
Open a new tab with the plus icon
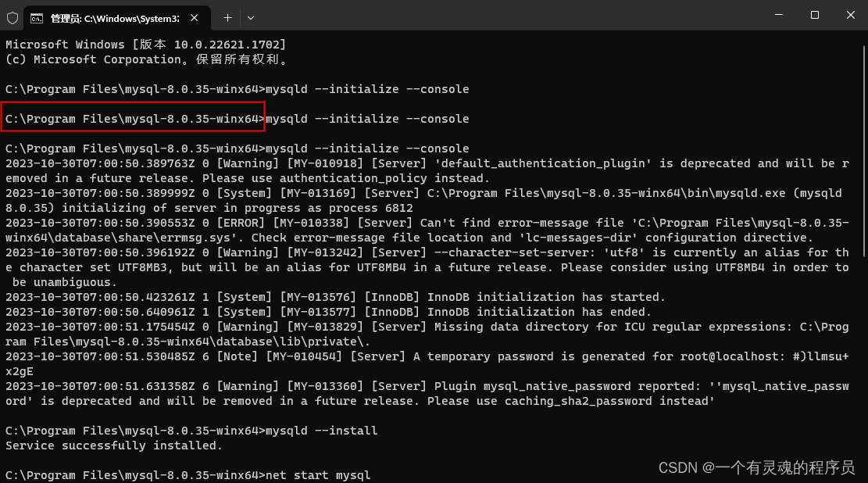227,17
